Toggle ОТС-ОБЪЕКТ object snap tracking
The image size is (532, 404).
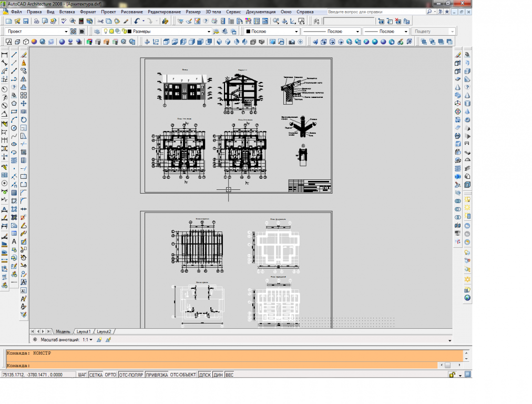coord(183,375)
